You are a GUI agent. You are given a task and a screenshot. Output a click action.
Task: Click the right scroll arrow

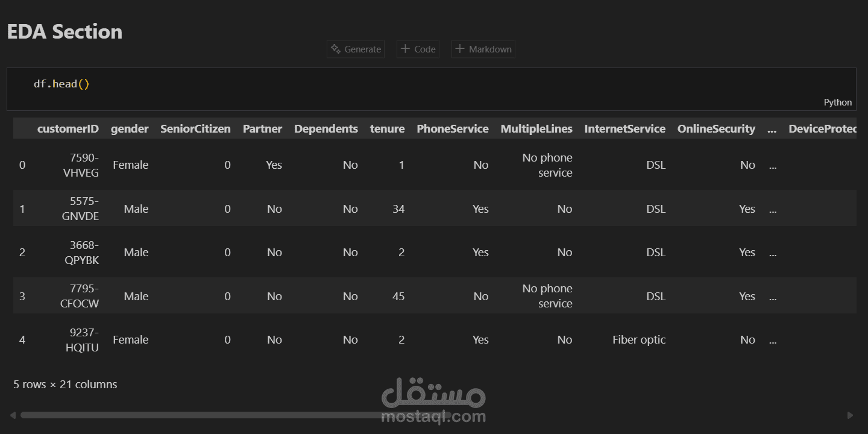[850, 415]
